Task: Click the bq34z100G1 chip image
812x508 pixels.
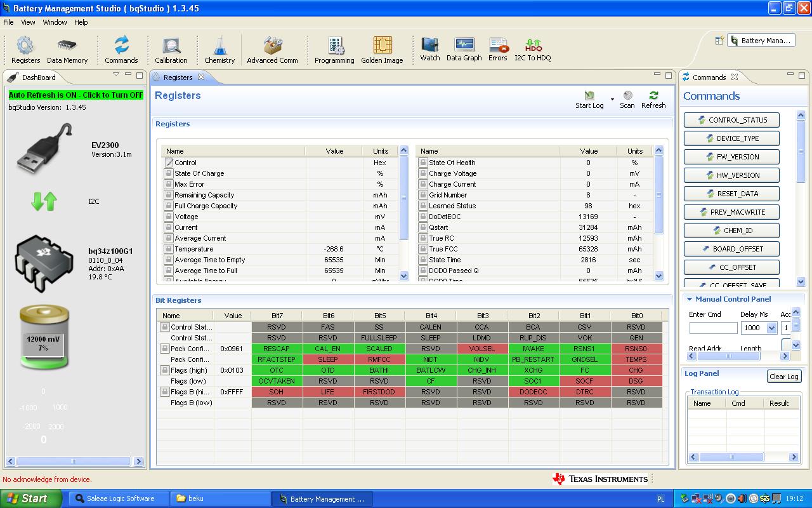Action: [x=44, y=262]
